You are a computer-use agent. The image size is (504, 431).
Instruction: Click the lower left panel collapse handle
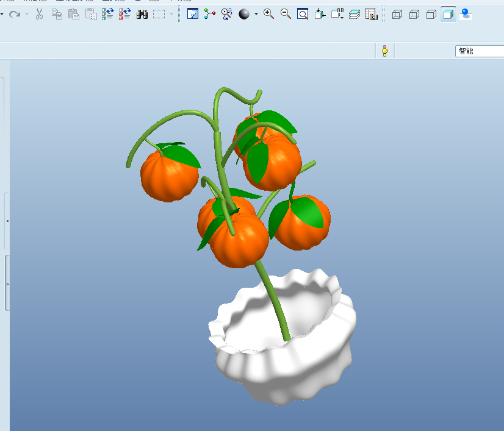[7, 283]
